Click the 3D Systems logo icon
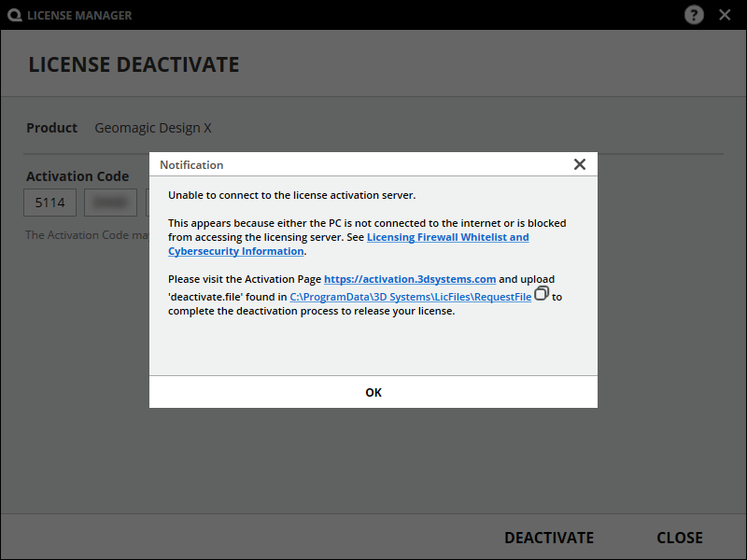This screenshot has height=560, width=747. (13, 15)
